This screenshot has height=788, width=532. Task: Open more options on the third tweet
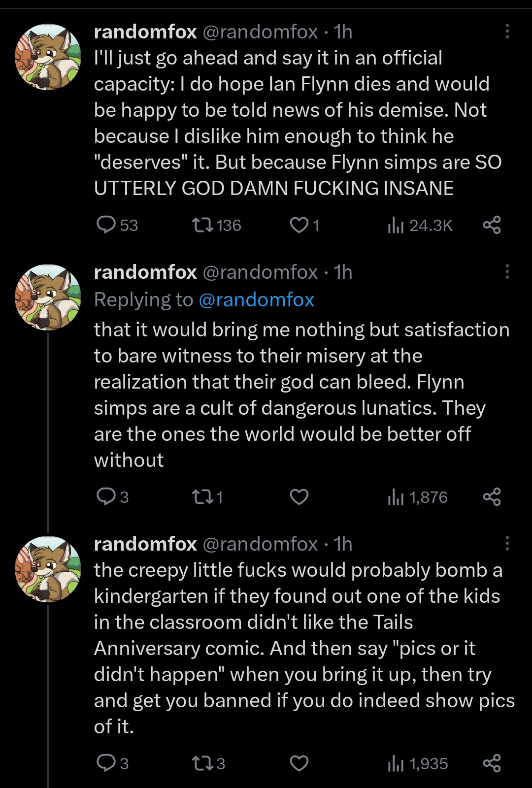(507, 543)
